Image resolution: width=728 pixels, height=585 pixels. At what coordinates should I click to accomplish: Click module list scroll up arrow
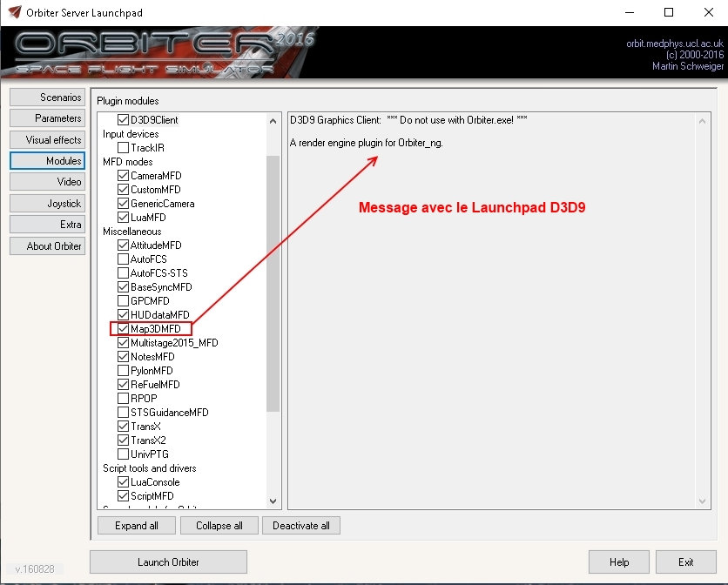(x=273, y=121)
